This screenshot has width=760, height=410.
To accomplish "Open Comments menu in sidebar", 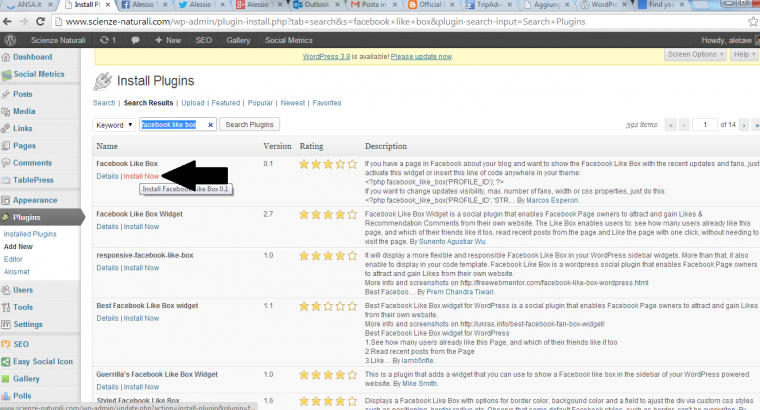I will [x=32, y=163].
